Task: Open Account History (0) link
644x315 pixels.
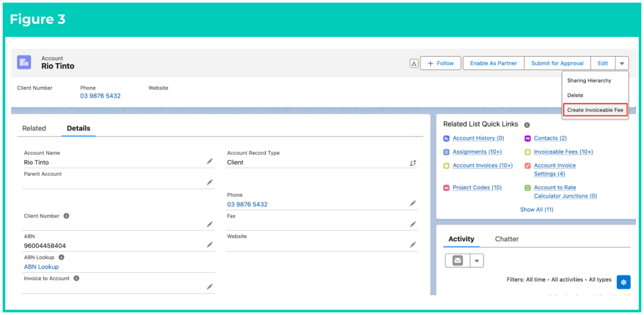Action: pyautogui.click(x=478, y=138)
